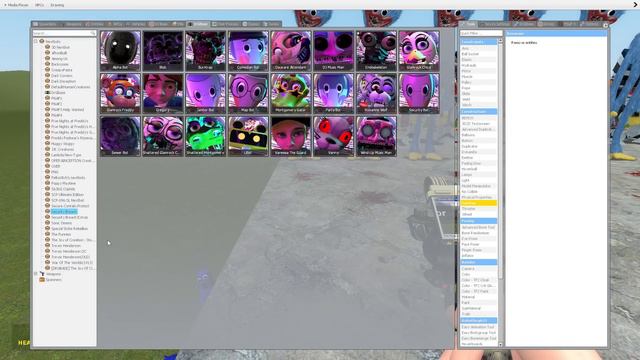Screen dimensions: 640x360
Task: Select the Camera tool
Action: [478, 269]
